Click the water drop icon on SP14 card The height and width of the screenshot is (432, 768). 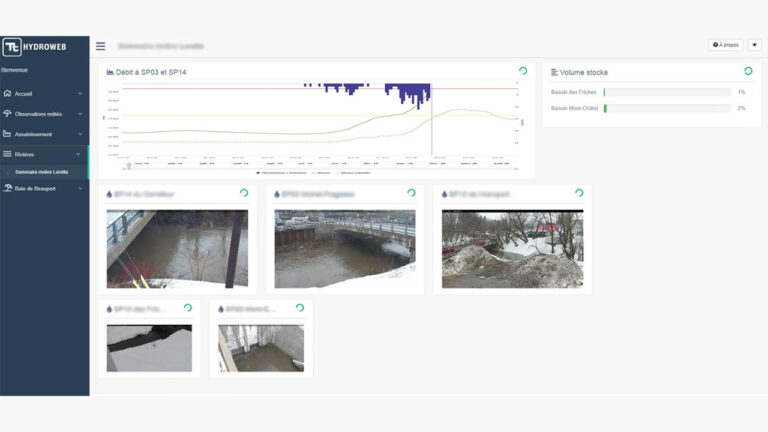(109, 194)
